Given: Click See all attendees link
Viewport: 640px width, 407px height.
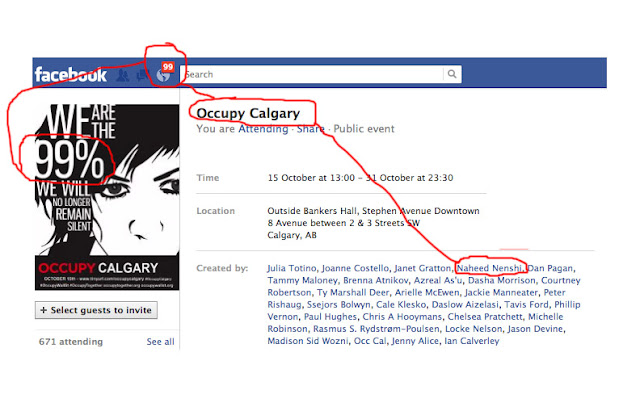Looking at the screenshot, I should coord(160,342).
